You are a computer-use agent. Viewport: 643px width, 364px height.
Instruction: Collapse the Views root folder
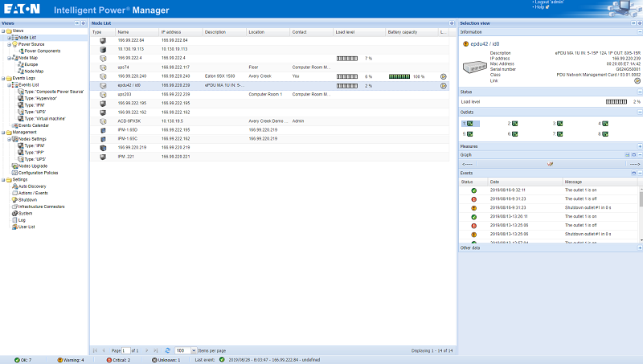click(x=3, y=31)
